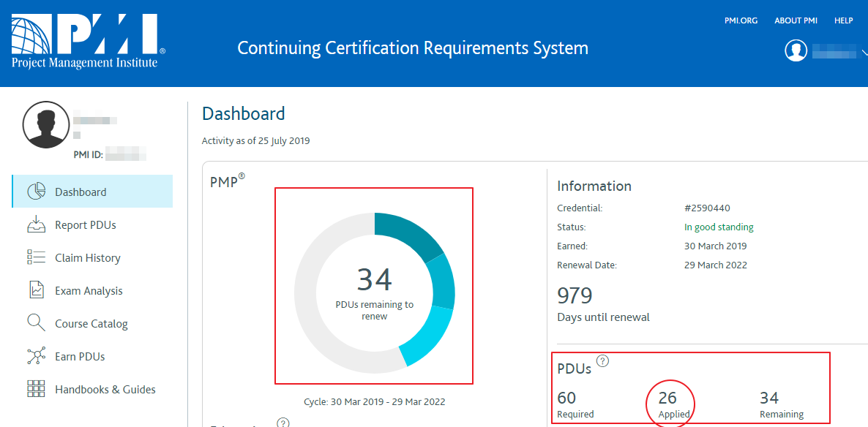The image size is (868, 427).
Task: Click the Claim History list icon
Action: [37, 257]
